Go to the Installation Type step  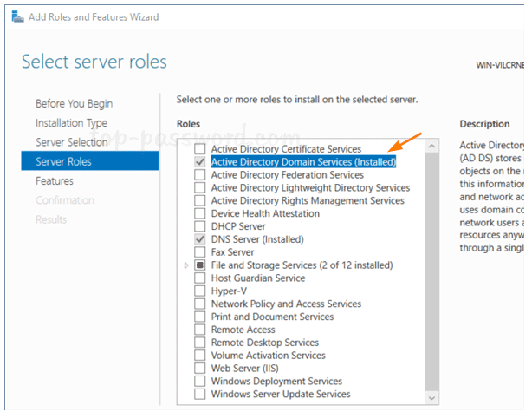(x=71, y=123)
